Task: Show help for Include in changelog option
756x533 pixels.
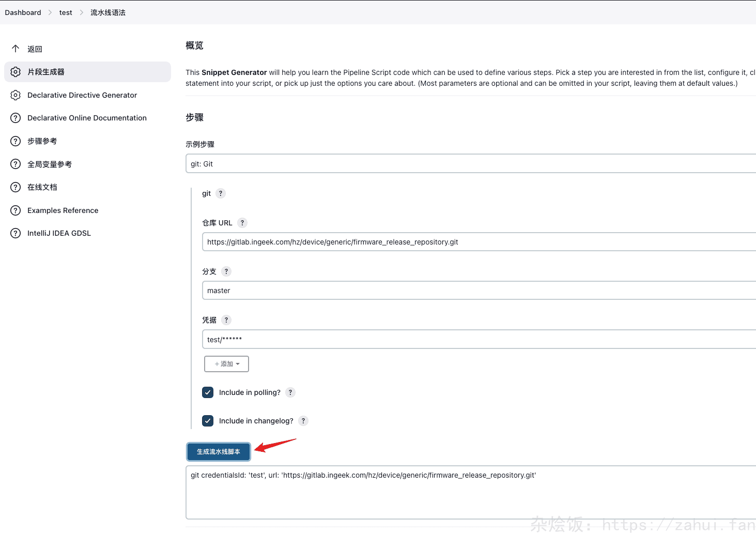Action: 303,421
